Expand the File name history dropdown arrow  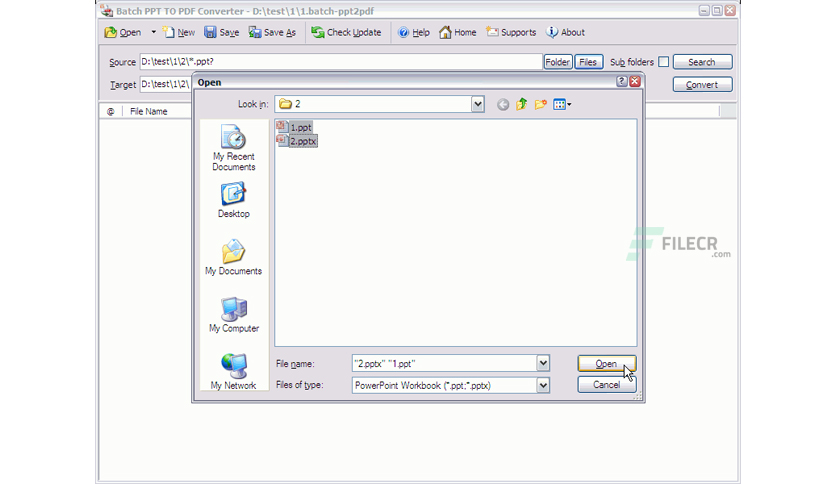(543, 364)
